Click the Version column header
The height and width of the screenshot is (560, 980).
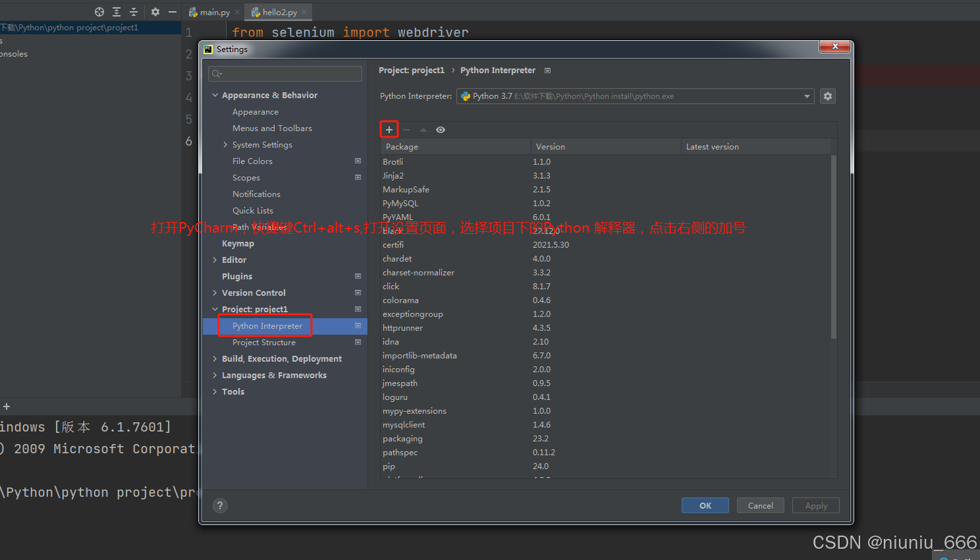[x=606, y=147]
